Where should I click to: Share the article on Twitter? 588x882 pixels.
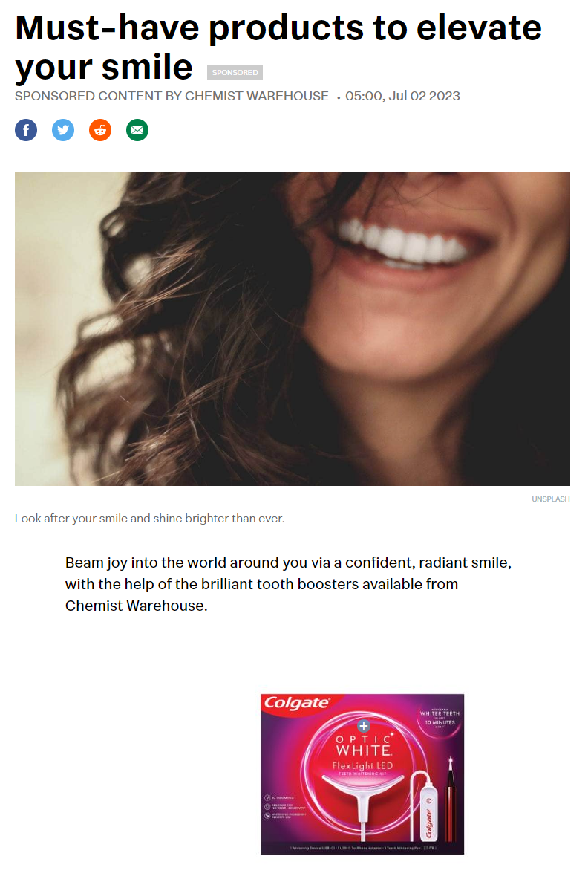point(63,130)
